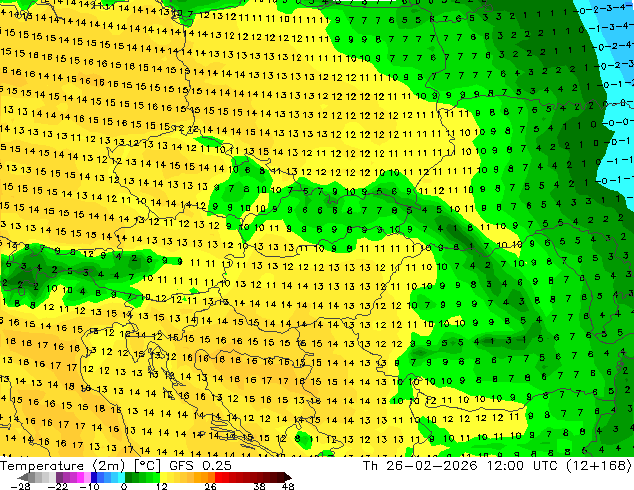Viewport: 634px width, 490px height.
Task: Click the magenta segment of the color bar
Action: (80, 477)
